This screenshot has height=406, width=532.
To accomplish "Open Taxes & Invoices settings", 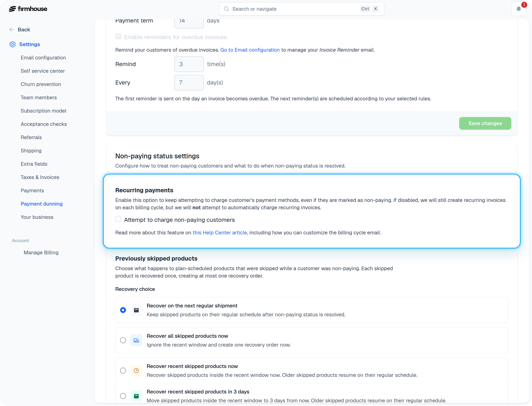I will [40, 177].
